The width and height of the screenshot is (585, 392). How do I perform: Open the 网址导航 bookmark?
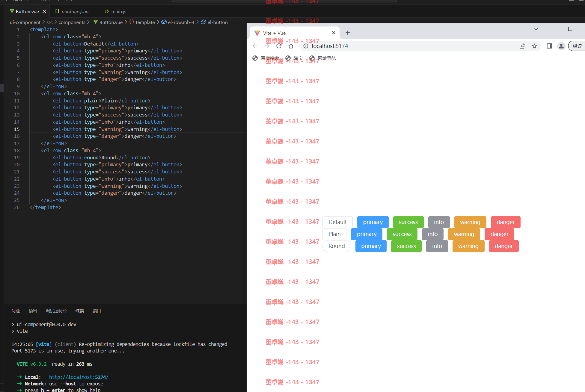pos(322,58)
